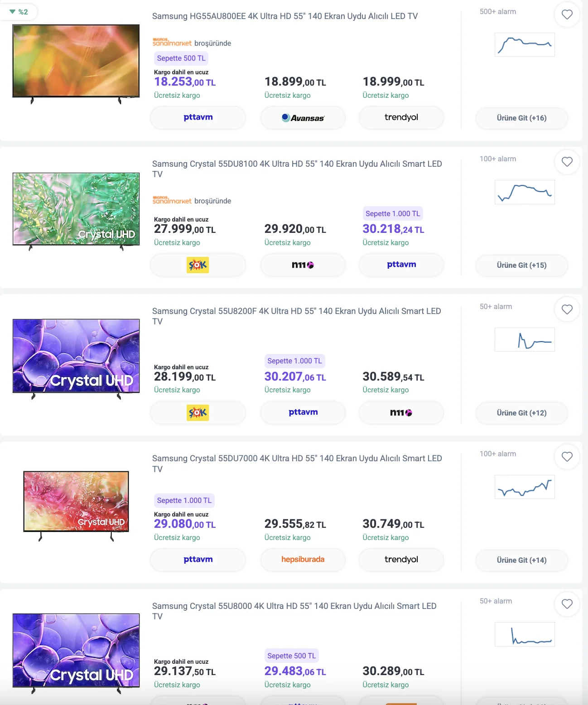Screen dimensions: 588x705
Task: Open price history sparkline for Crystal 55U8200F
Action: (x=525, y=339)
